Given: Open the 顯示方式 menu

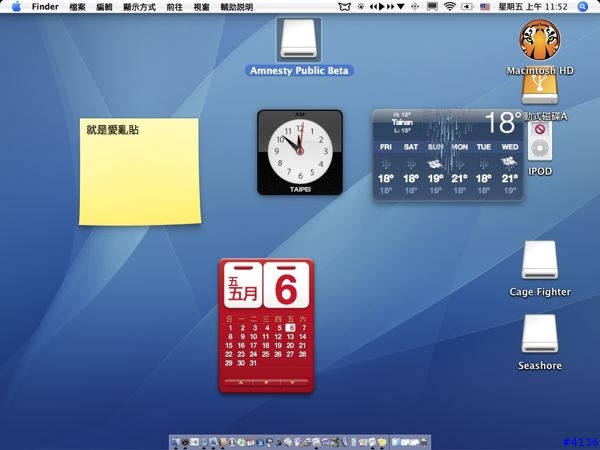Looking at the screenshot, I should coord(140,7).
